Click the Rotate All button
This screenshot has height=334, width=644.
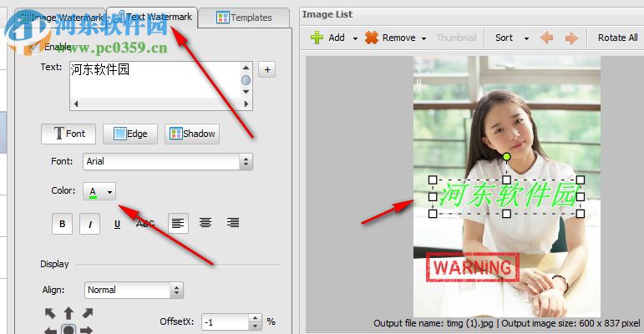(618, 38)
